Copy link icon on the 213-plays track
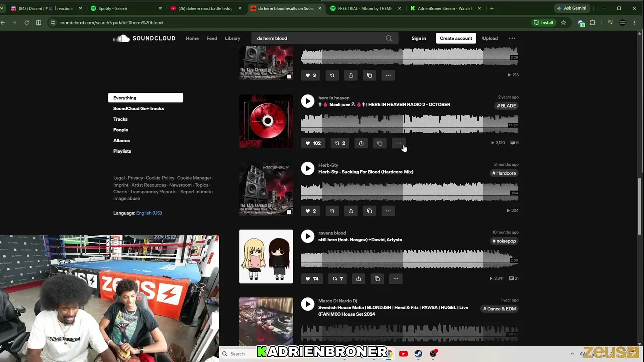 (369, 75)
